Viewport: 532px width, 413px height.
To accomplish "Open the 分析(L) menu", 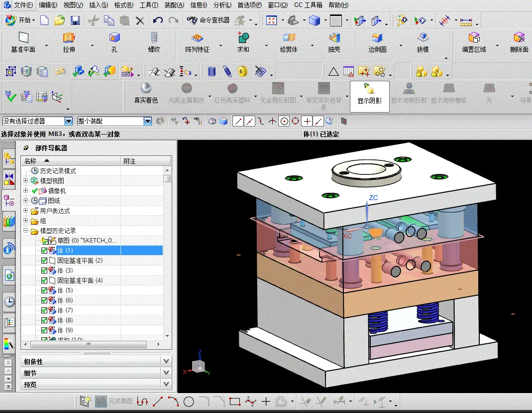I will [222, 5].
